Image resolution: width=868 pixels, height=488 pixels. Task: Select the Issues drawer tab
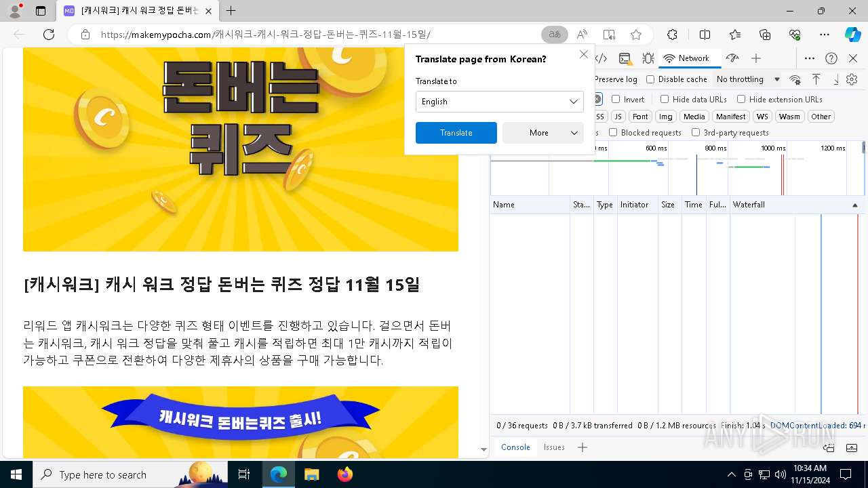click(x=554, y=447)
